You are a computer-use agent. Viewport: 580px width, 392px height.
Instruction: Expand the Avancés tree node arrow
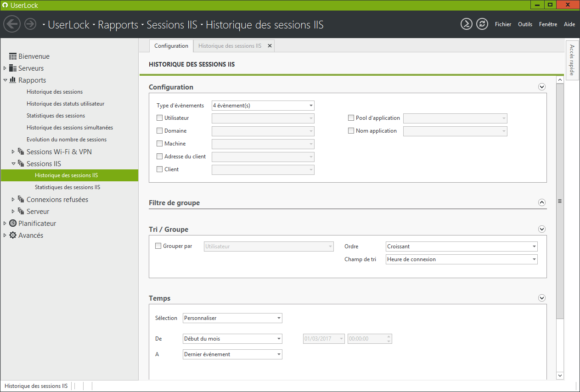click(5, 235)
